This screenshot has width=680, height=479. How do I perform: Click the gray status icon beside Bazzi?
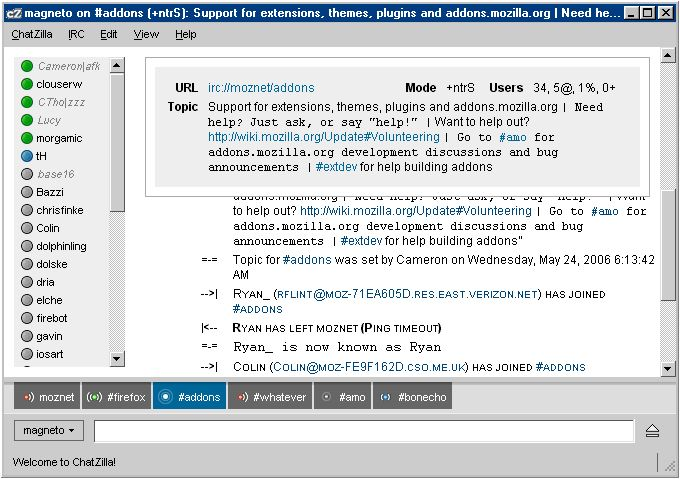coord(27,192)
